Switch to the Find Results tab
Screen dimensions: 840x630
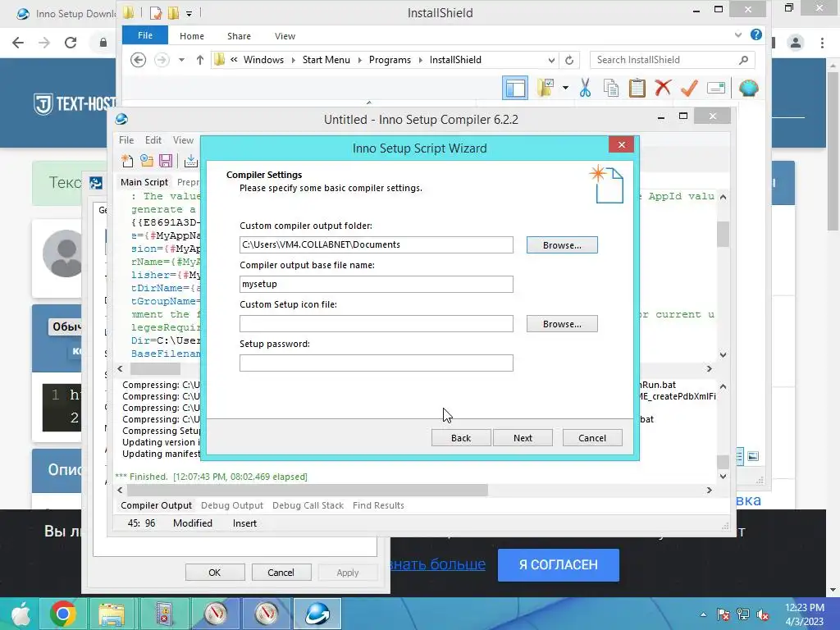378,505
